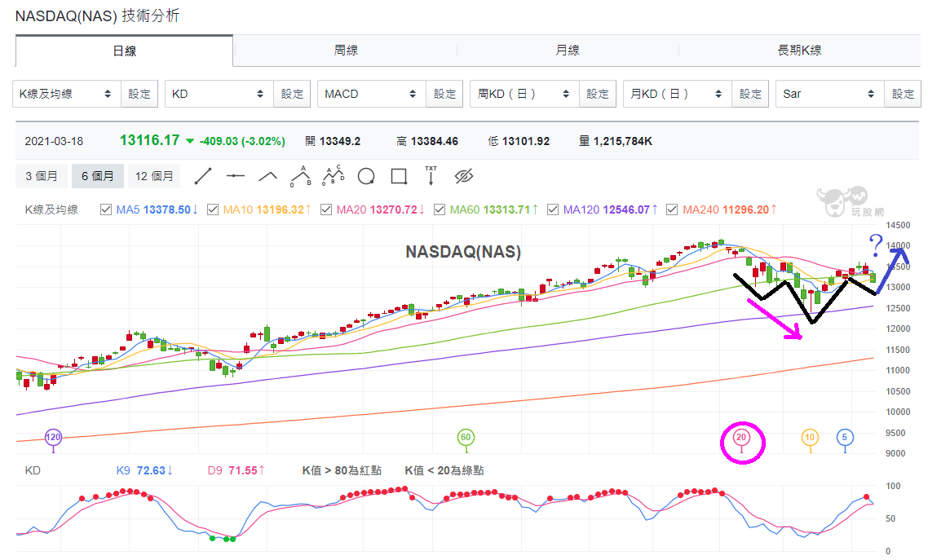This screenshot has height=560, width=928.
Task: Open the K線及均線 indicator dropdown
Action: pos(66,94)
